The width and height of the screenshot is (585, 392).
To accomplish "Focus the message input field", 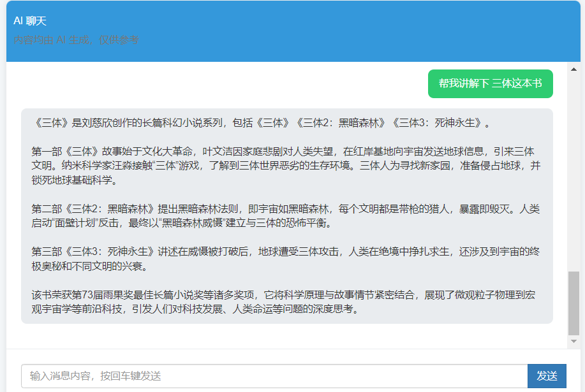I will [274, 375].
